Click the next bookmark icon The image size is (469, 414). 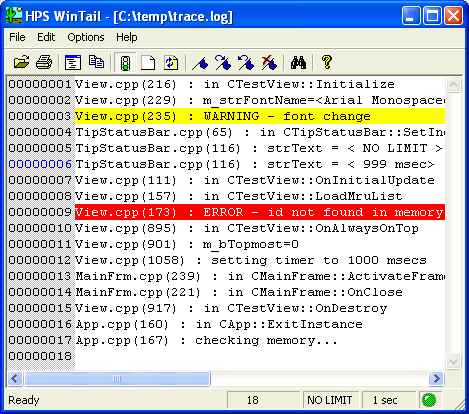[223, 62]
